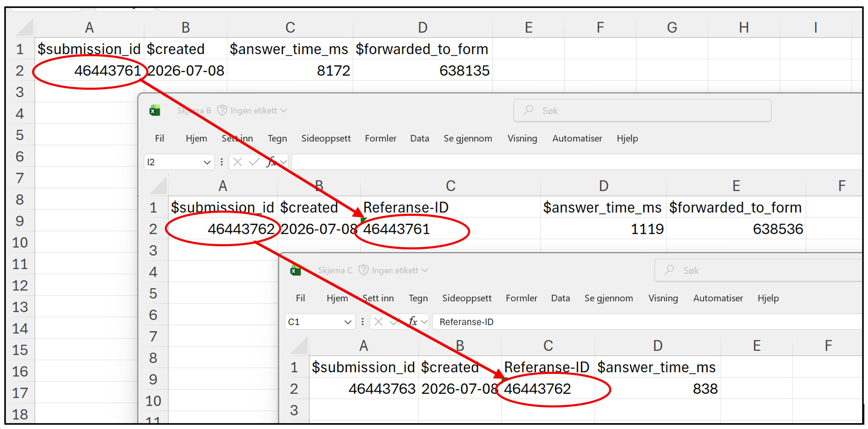Click the Excel icon in Skjema B window
Screen dimensions: 868x429
click(155, 111)
